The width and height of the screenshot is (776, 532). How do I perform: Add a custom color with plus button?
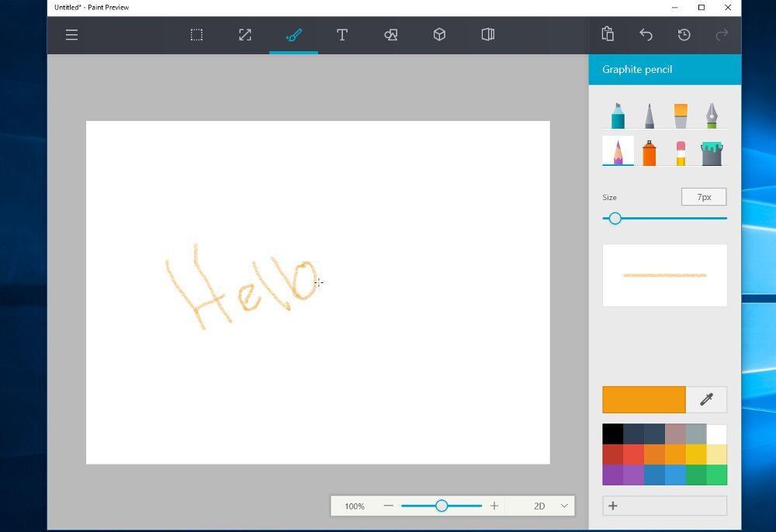point(613,506)
